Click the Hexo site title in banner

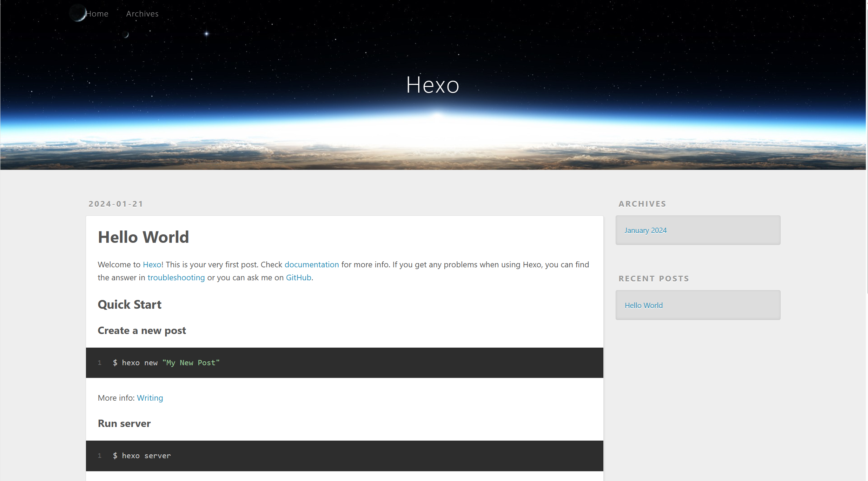432,85
